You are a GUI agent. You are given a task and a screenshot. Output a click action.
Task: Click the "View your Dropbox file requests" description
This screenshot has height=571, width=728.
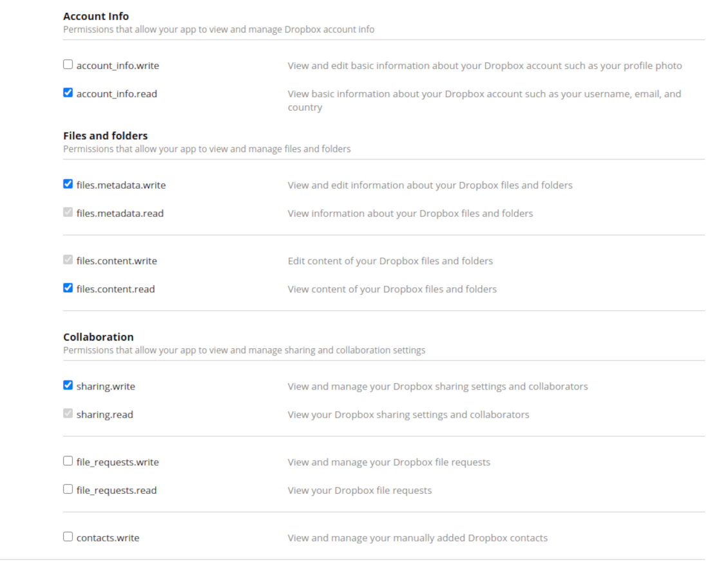pos(359,491)
